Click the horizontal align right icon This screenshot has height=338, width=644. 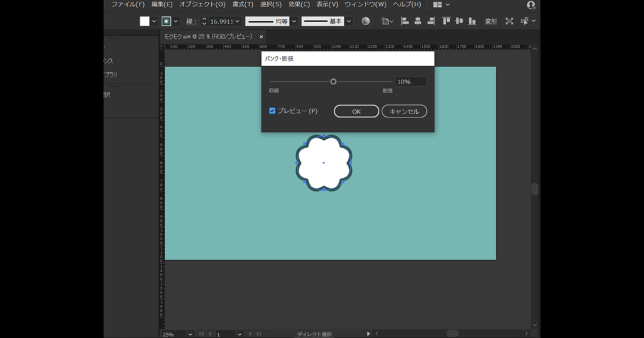click(x=431, y=21)
